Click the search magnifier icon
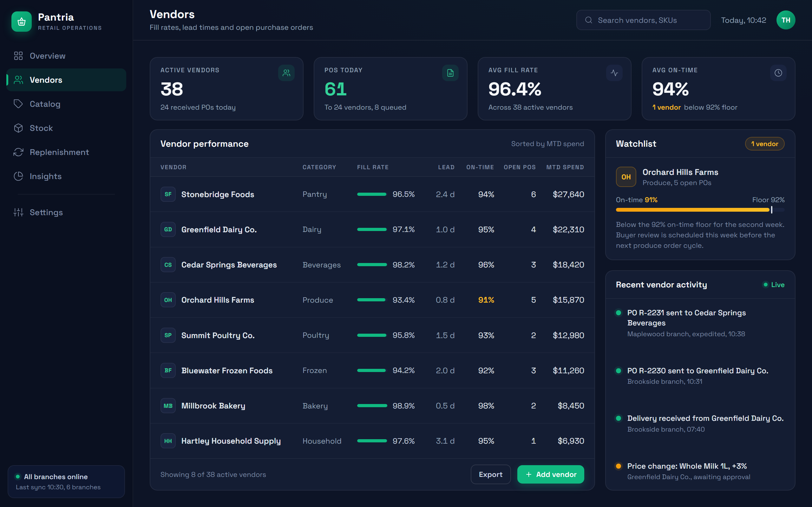 pos(588,20)
